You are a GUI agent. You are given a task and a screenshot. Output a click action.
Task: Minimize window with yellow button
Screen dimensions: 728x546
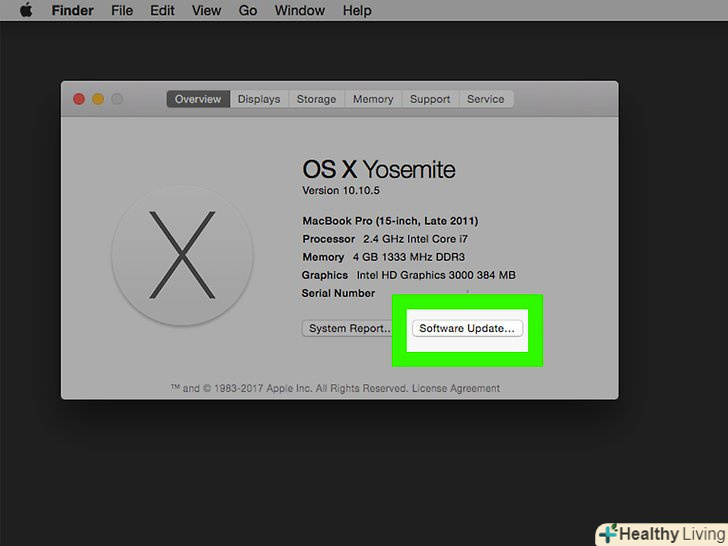point(98,99)
